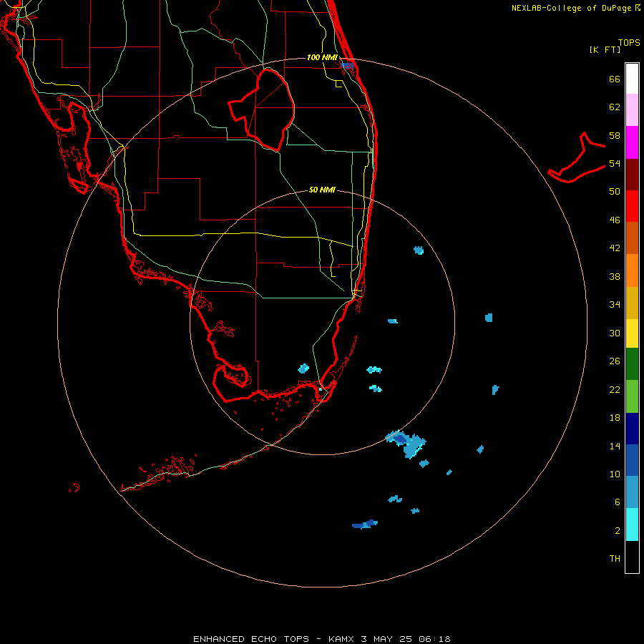This screenshot has width=644, height=644.
Task: Click the legend value 38
Action: tap(615, 276)
